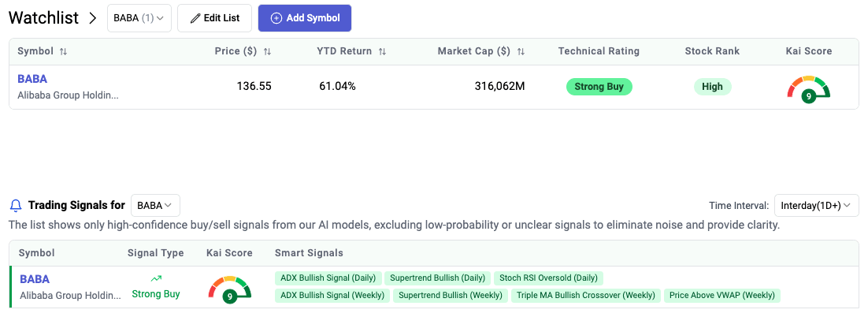Image resolution: width=868 pixels, height=317 pixels.
Task: Sort by YTD Return arrows icon
Action: (382, 51)
